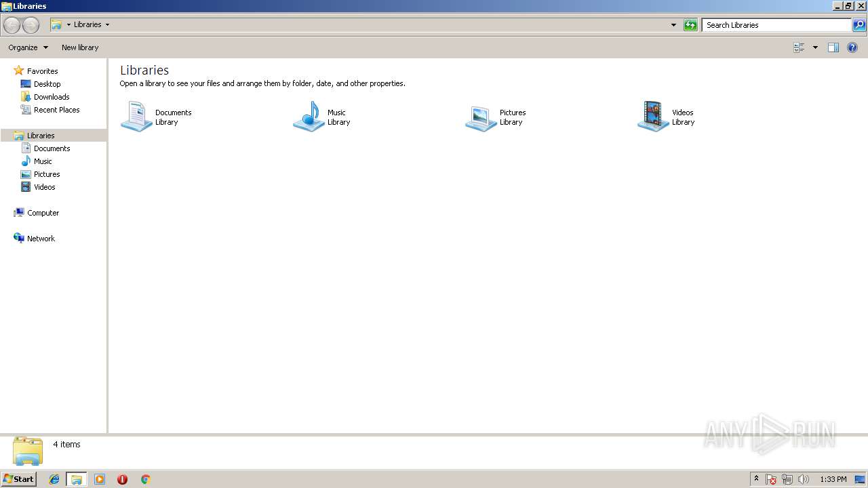
Task: Select Music in the navigation tree
Action: point(43,161)
